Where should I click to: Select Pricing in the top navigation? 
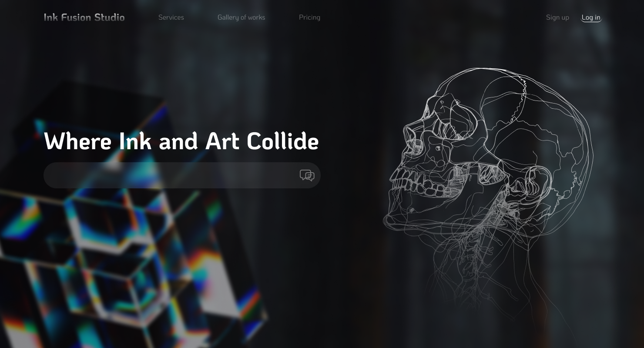[309, 17]
